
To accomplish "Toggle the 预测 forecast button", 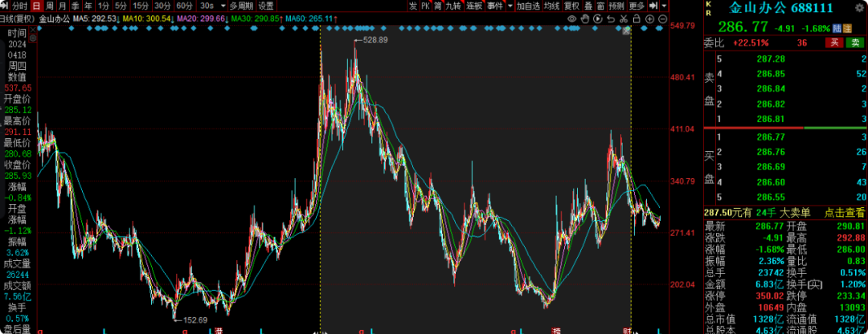I will pos(616,6).
